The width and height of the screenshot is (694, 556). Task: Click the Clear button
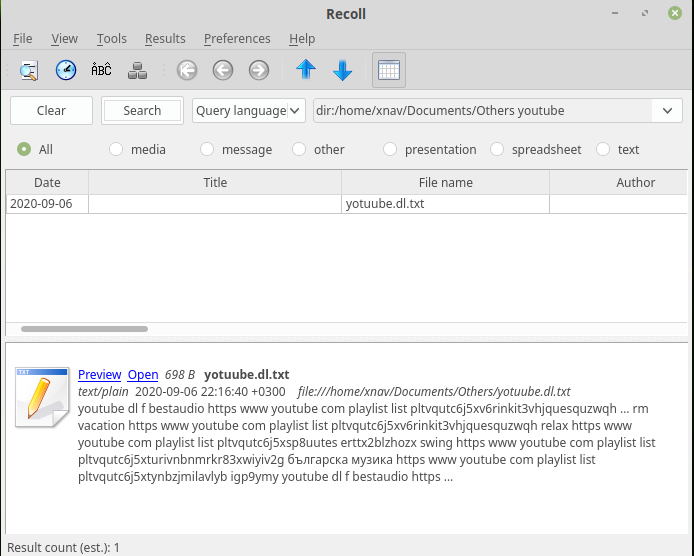point(51,110)
